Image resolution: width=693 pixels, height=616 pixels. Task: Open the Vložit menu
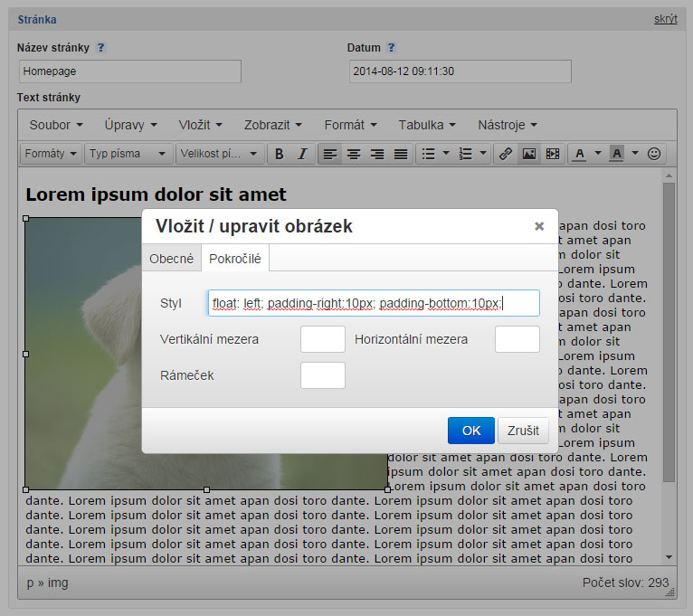pos(201,125)
